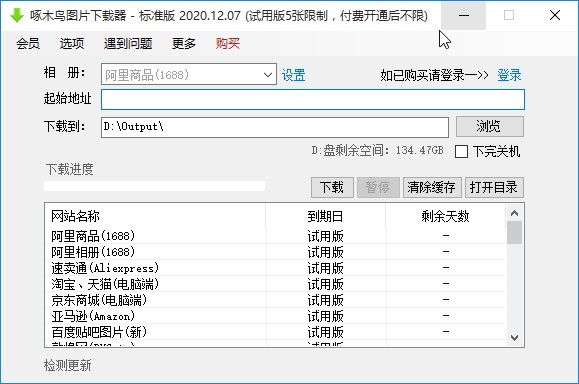The height and width of the screenshot is (384, 579).
Task: Select the 速卖通(Aliexpress) row
Action: pos(275,268)
